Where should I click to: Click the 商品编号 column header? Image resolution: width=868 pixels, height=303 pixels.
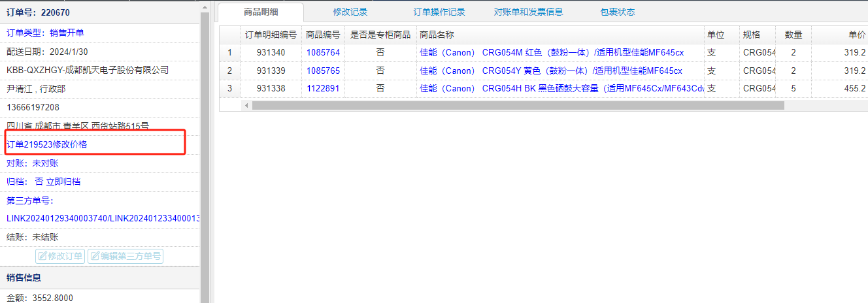tap(323, 35)
